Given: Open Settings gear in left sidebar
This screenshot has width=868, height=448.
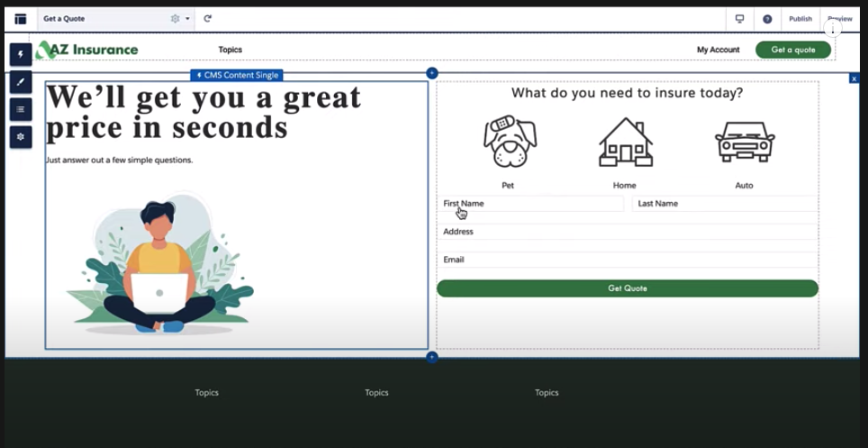Looking at the screenshot, I should click(21, 137).
